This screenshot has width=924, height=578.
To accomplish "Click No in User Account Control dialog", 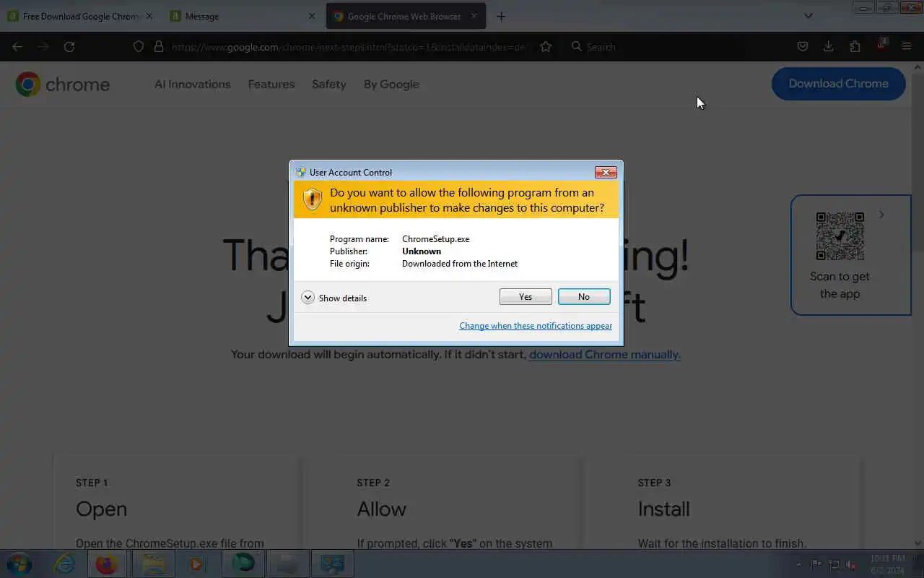I will 584,297.
